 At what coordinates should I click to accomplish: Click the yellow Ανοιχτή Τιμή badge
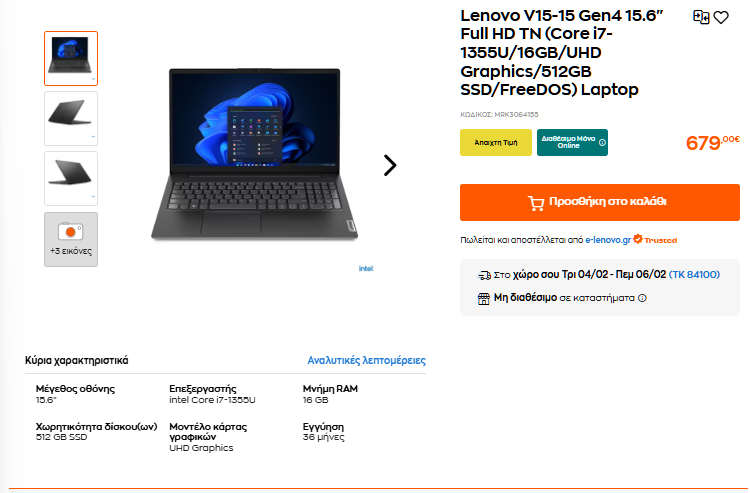pyautogui.click(x=496, y=142)
